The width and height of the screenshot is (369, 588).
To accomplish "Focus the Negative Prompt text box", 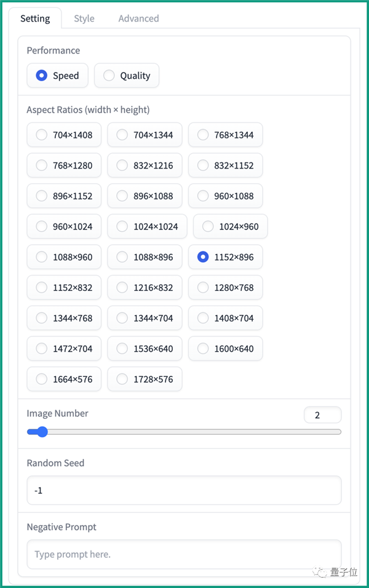I will (x=184, y=554).
